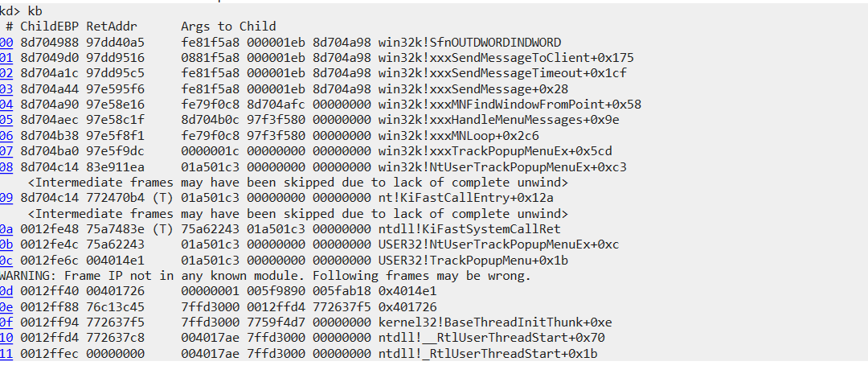Open frame 00 link for SfnOUTDWORDINDWORD
Viewport: 868px width, 382px height.
pos(6,43)
